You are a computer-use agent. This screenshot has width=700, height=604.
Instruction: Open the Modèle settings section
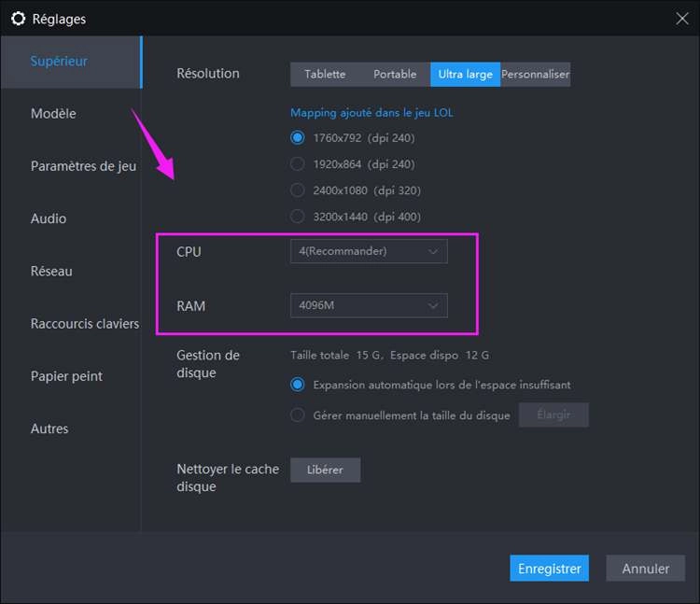pyautogui.click(x=53, y=114)
